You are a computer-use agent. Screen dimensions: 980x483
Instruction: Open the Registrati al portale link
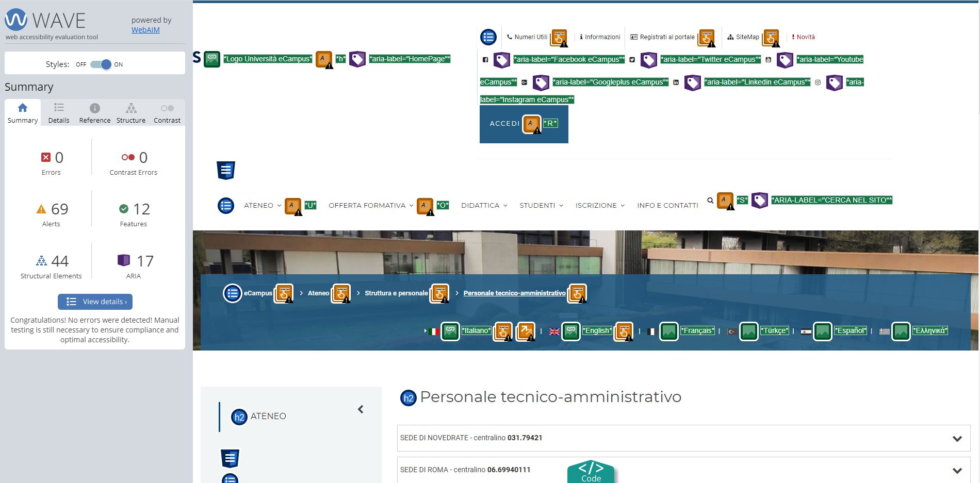click(663, 37)
